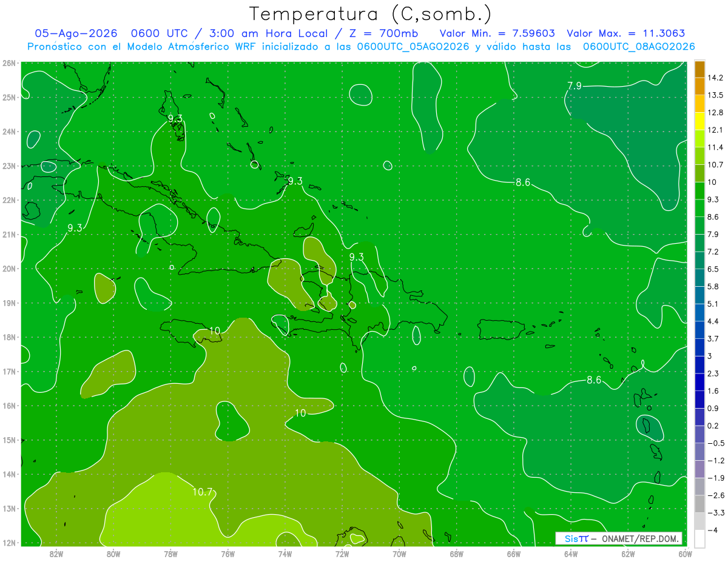Click the "-2.6" legend value

point(715,495)
